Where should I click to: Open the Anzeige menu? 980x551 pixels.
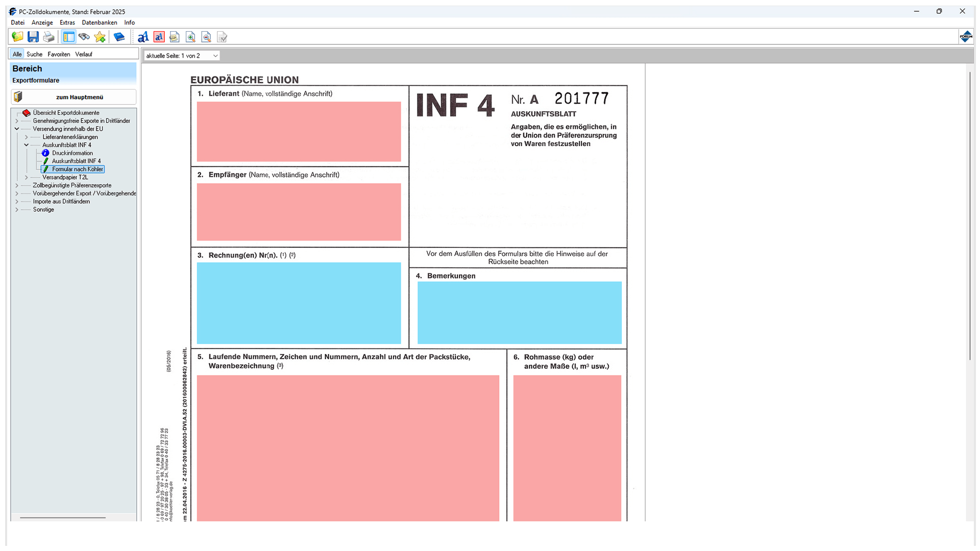point(42,22)
